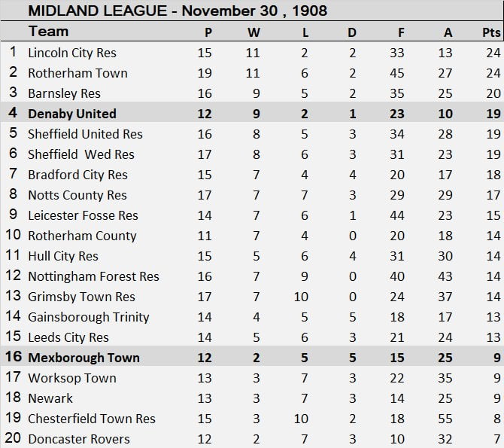Select the Leeds City Res team name

tap(68, 337)
